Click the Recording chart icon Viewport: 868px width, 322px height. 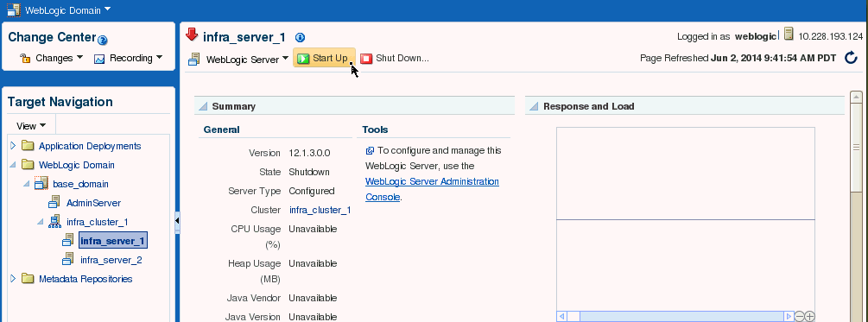click(99, 59)
